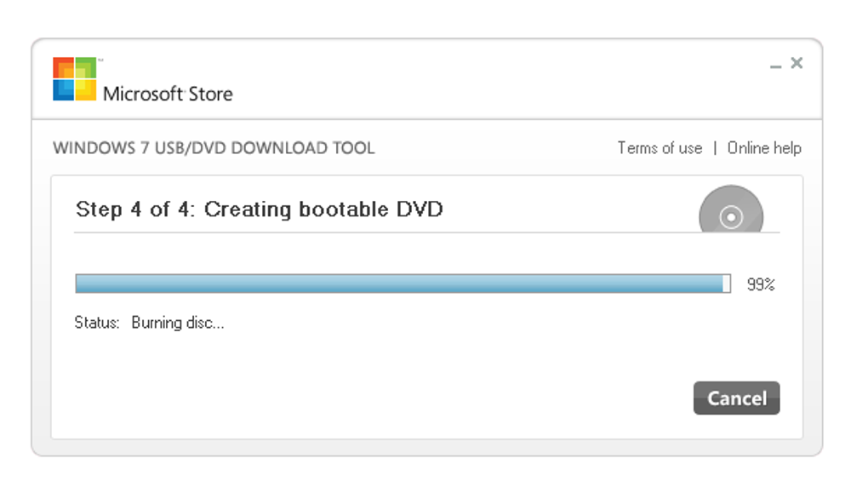The image size is (868, 493).
Task: Click the Windows 7 USB/DVD Download Tool title
Action: click(214, 148)
